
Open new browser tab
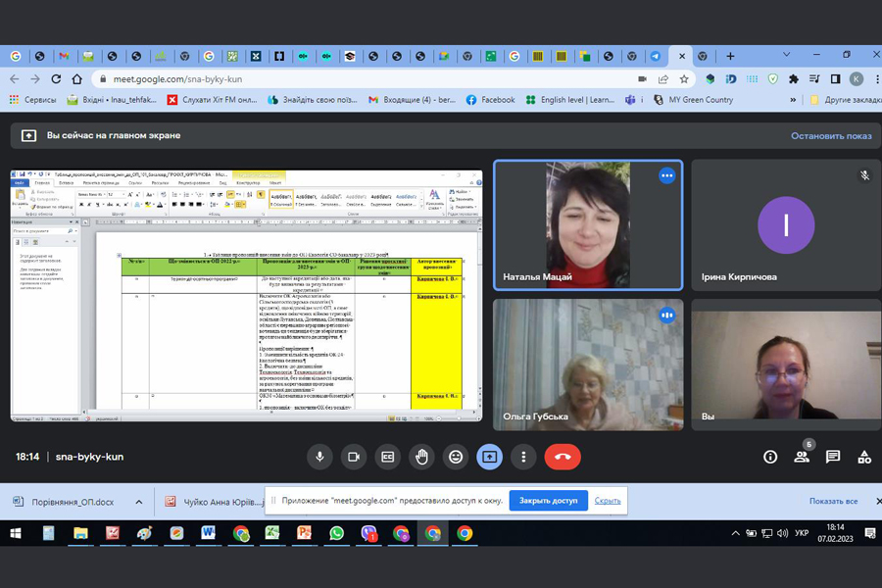point(730,56)
